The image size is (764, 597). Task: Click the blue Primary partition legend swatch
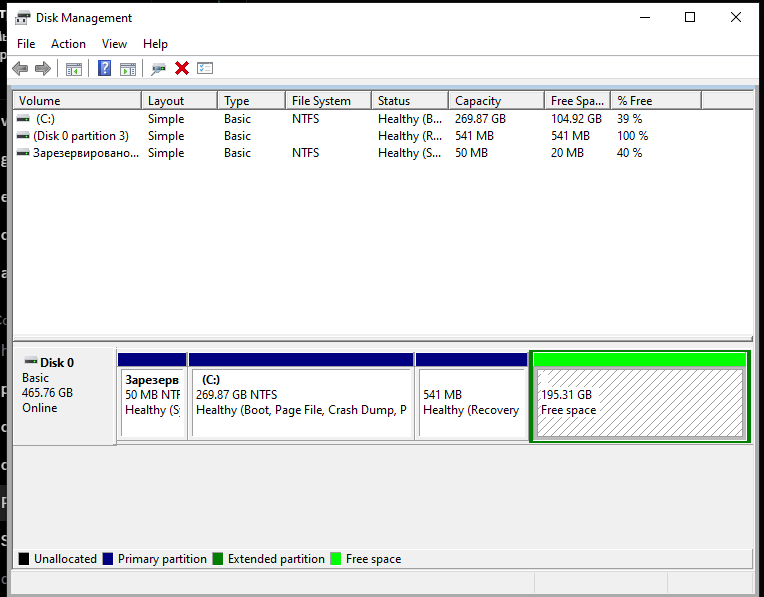[108, 559]
